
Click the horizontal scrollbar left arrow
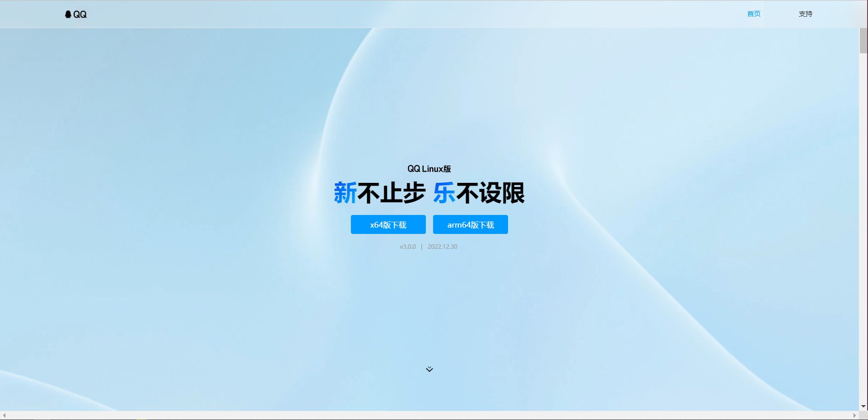pyautogui.click(x=4, y=415)
